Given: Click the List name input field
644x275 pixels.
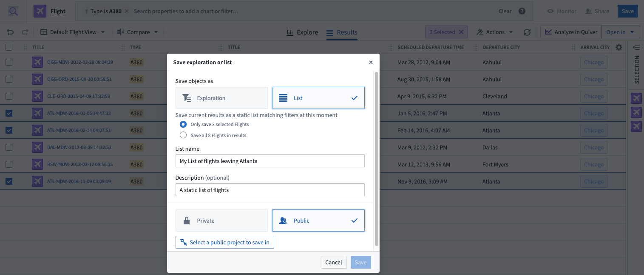Looking at the screenshot, I should [x=270, y=161].
